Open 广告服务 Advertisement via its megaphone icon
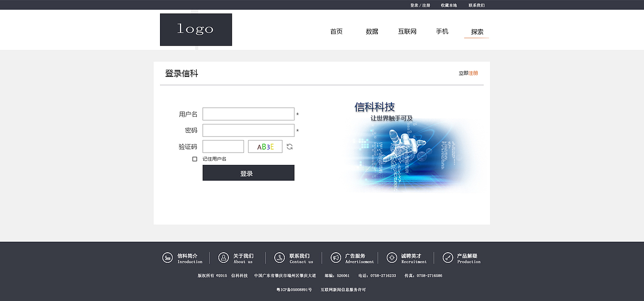The image size is (644, 301). 336,257
